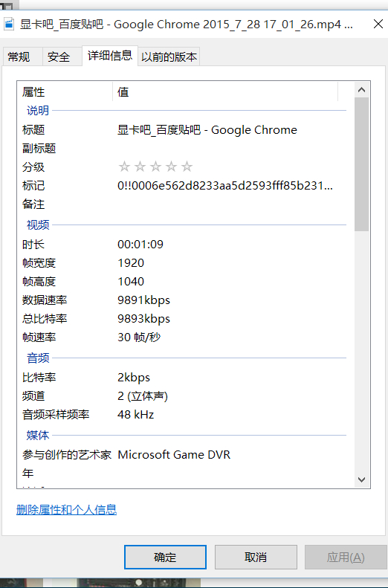Click the scrollbar up arrow
This screenshot has width=388, height=588.
(361, 90)
